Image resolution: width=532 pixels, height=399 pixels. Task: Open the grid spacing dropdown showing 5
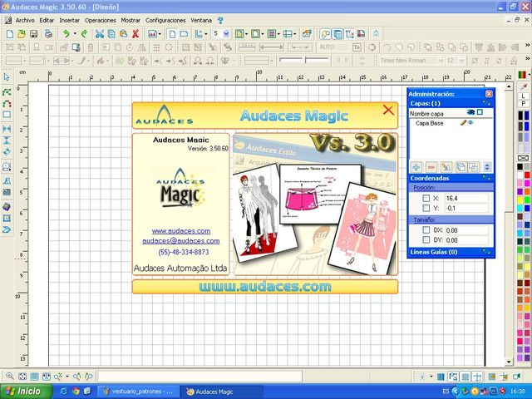coord(226,33)
